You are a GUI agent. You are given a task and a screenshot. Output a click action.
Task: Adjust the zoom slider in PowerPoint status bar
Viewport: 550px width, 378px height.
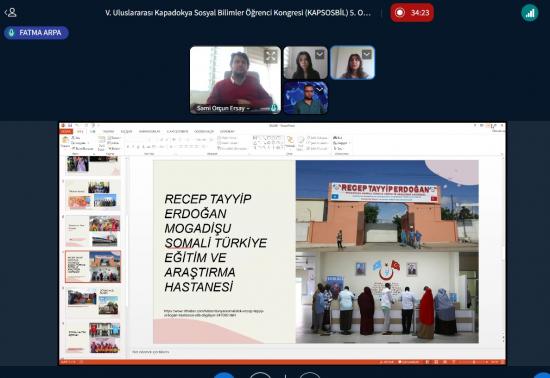[x=474, y=362]
